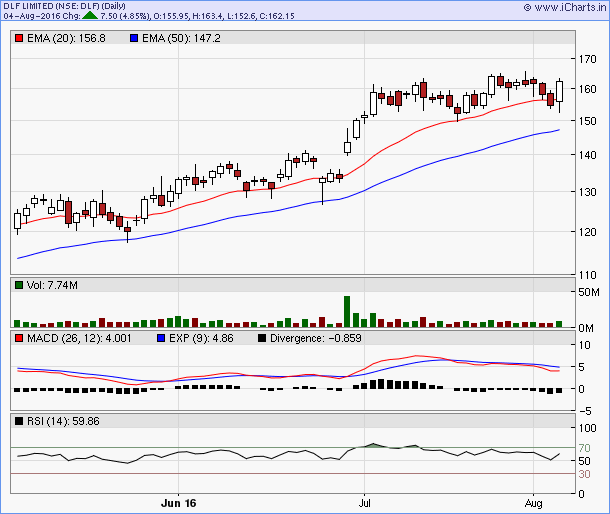This screenshot has width=610, height=514.
Task: Click the 50M volume axis label
Action: tap(589, 292)
